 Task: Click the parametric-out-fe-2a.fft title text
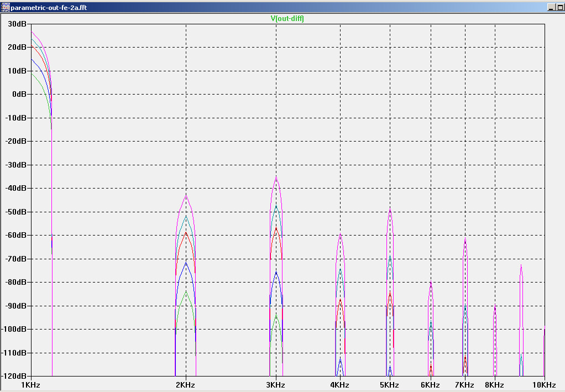point(49,8)
